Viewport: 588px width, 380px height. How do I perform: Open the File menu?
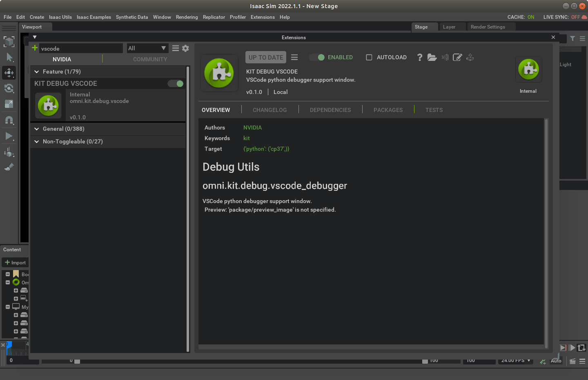pos(7,17)
